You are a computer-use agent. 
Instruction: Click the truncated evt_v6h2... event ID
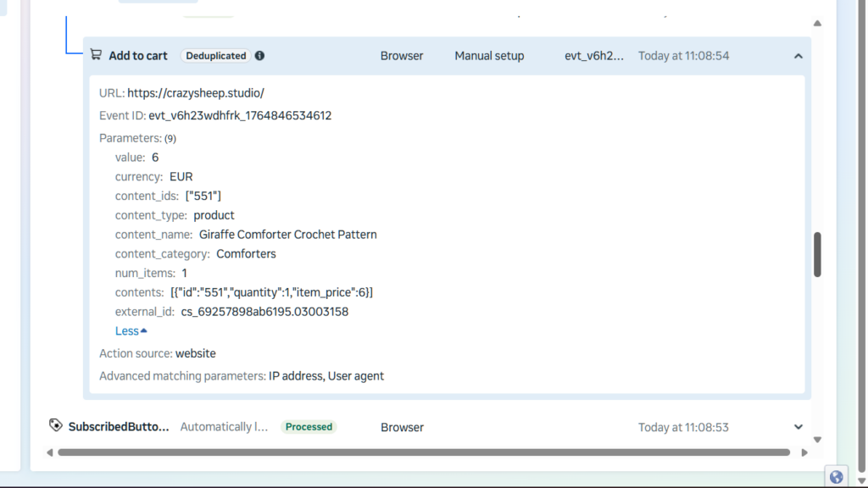594,56
